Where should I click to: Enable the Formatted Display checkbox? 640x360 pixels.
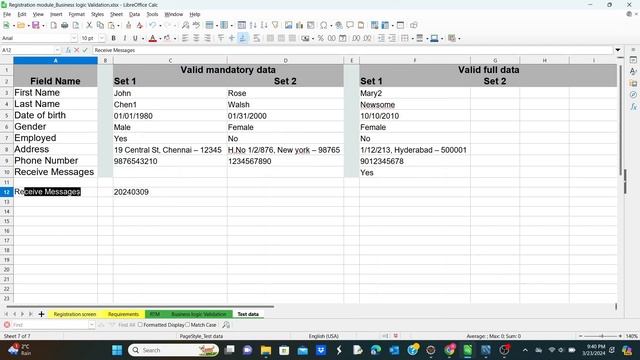pos(140,325)
